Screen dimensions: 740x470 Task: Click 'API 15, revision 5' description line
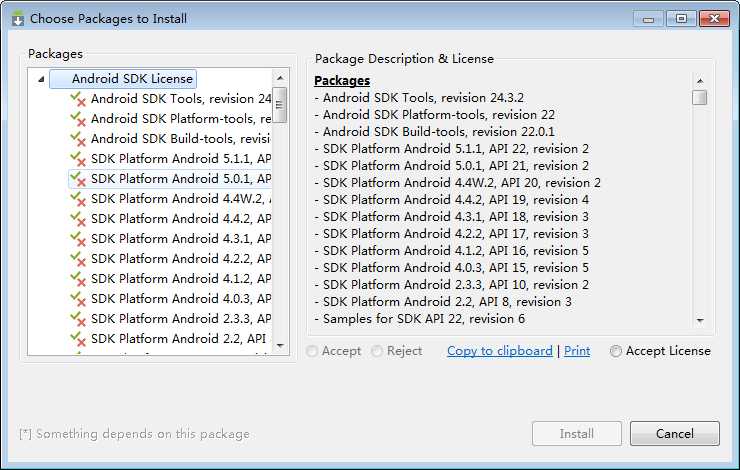coord(452,268)
